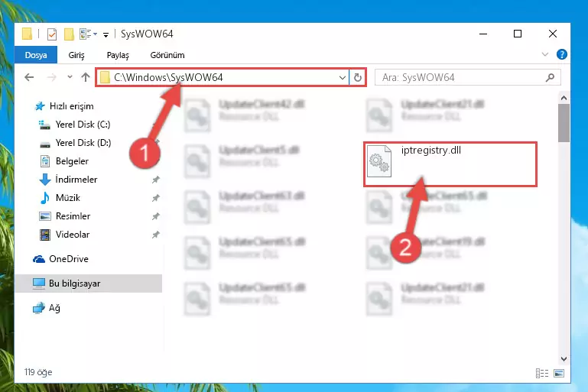Expand the ribbon with the chevron

(545, 55)
